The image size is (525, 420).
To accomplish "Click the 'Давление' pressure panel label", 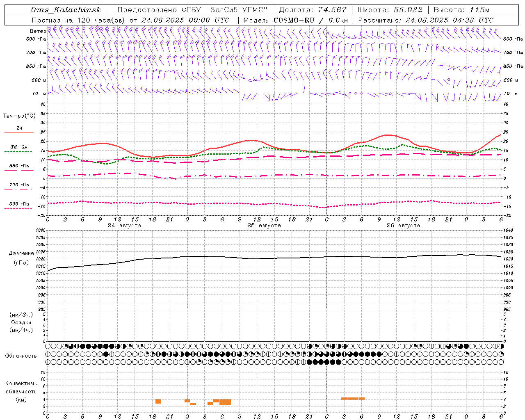I will point(21,253).
